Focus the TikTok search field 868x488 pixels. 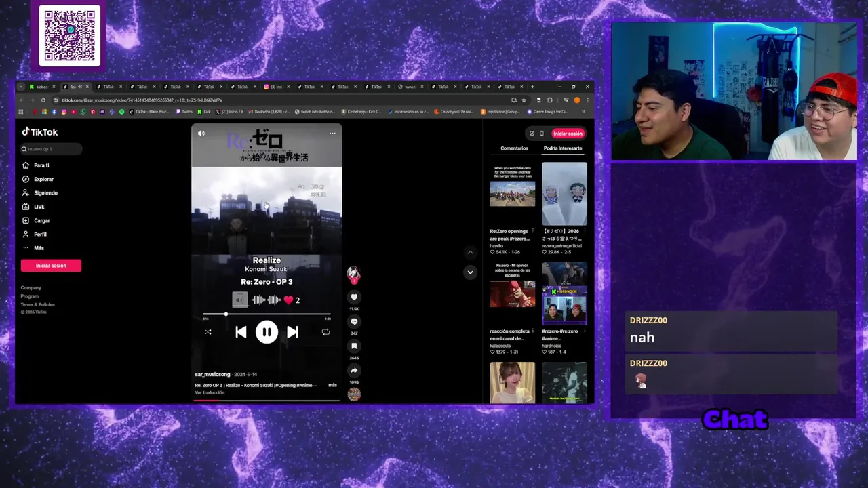(x=51, y=149)
